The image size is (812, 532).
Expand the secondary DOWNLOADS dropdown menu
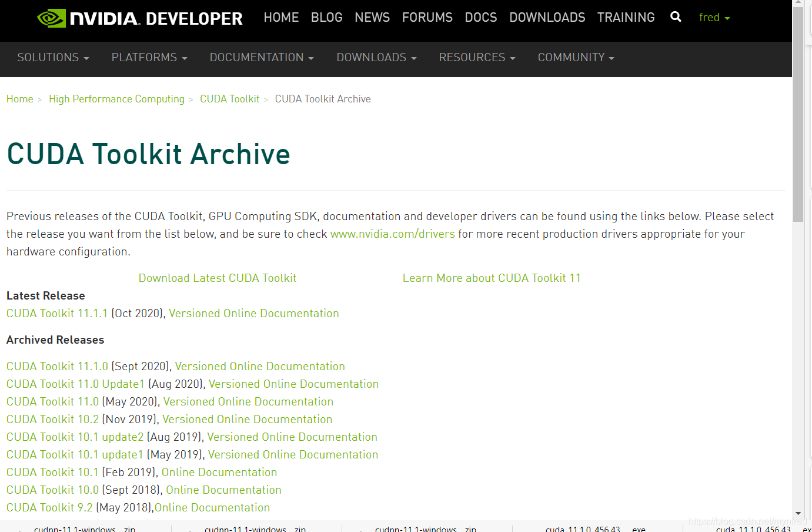[x=376, y=58]
